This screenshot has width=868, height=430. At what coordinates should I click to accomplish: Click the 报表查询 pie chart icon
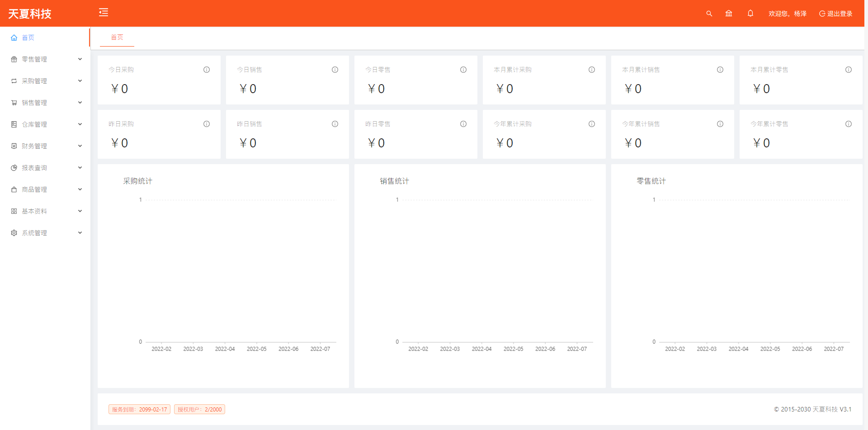(x=14, y=168)
